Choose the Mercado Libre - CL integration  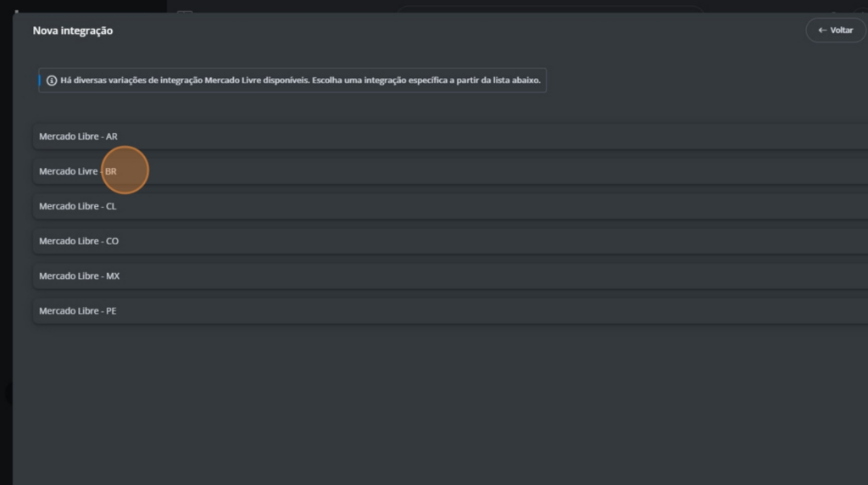450,206
